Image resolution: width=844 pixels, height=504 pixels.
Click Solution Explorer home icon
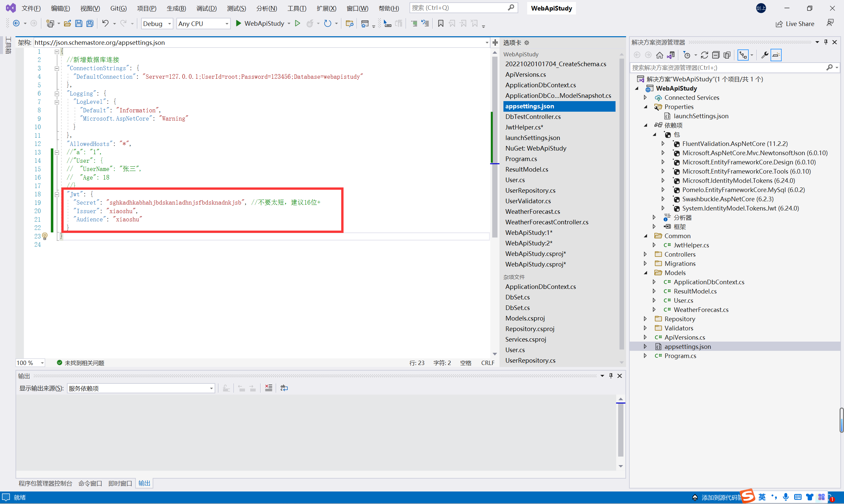[659, 55]
